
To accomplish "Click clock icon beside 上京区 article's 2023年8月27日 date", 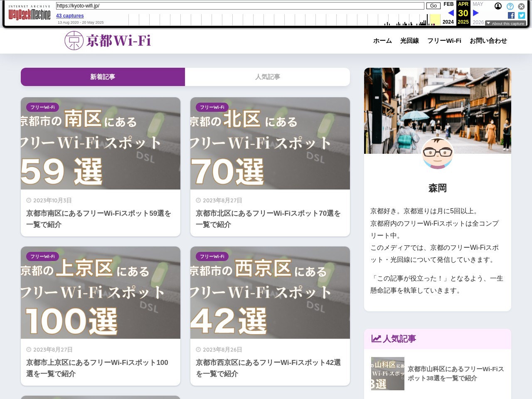I will pyautogui.click(x=29, y=350).
